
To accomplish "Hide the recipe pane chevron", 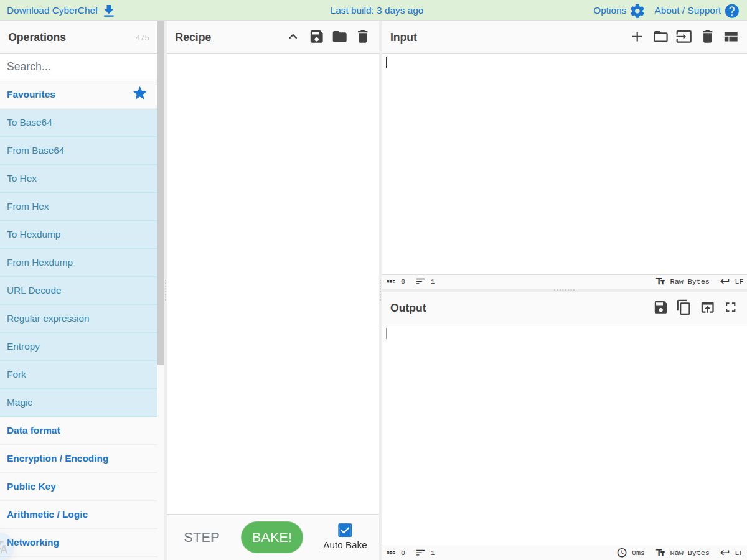I will coord(293,37).
